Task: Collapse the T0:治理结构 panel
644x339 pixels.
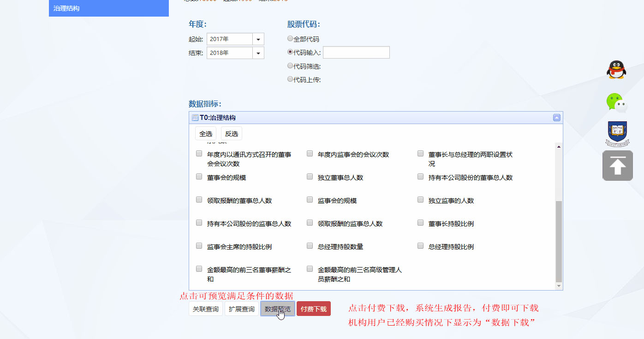Action: [x=557, y=118]
